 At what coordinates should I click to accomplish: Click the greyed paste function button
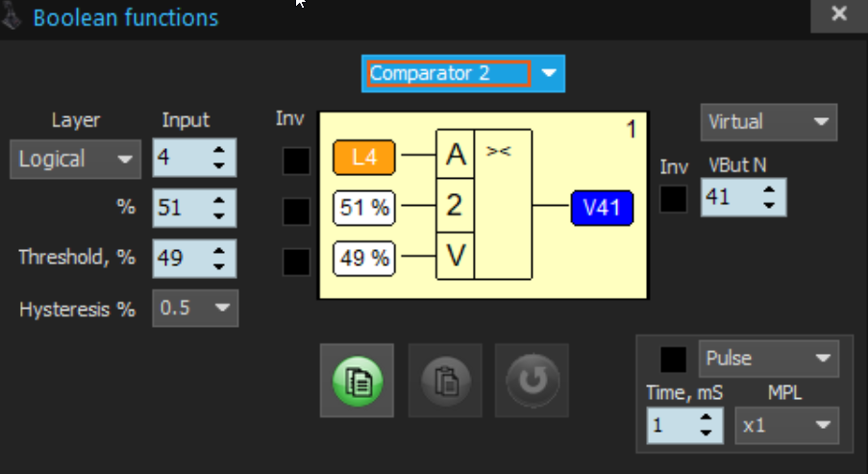[x=444, y=381]
